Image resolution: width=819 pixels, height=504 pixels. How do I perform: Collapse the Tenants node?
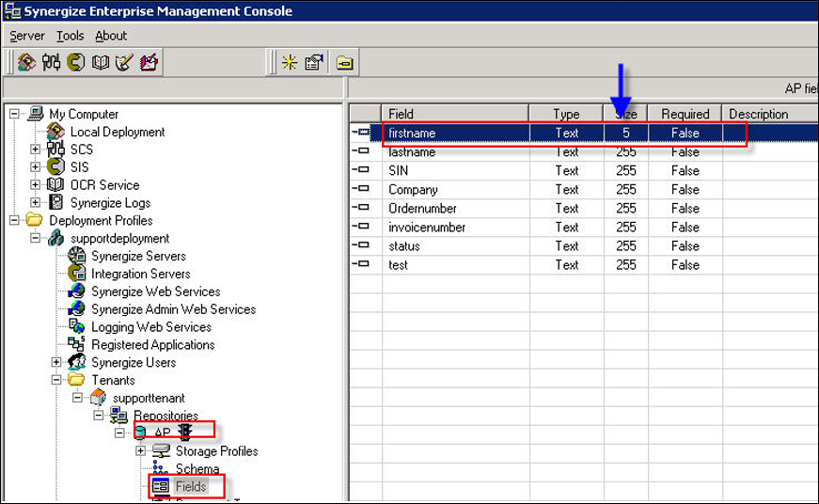[x=56, y=380]
